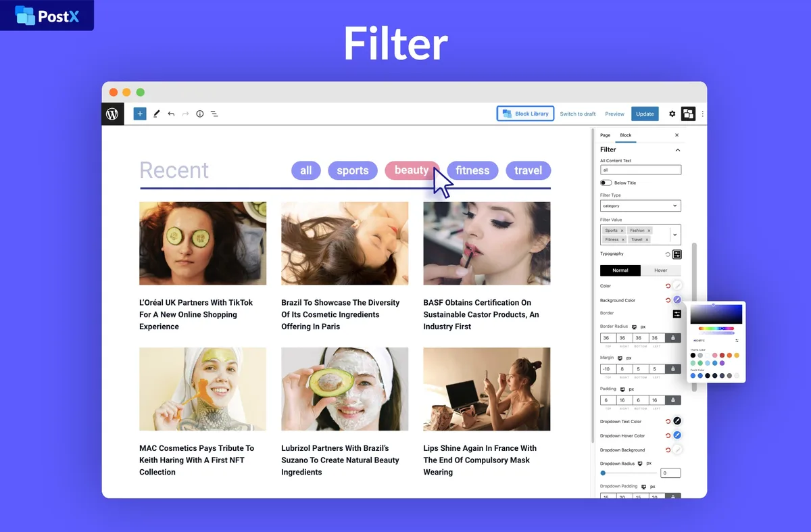
Task: Remove the Fashion filter tag
Action: click(649, 231)
